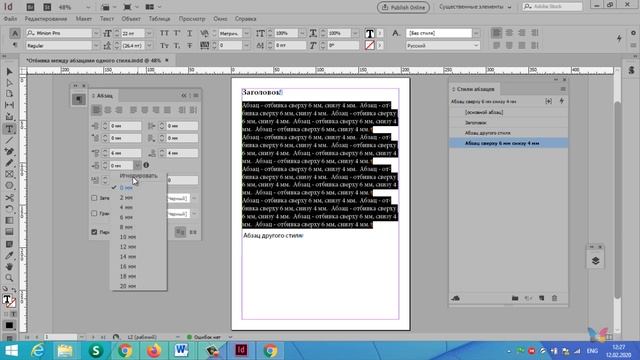Image resolution: width=640 pixels, height=360 pixels.
Task: Switch to character formatting controls (A)
Action: pos(15,33)
